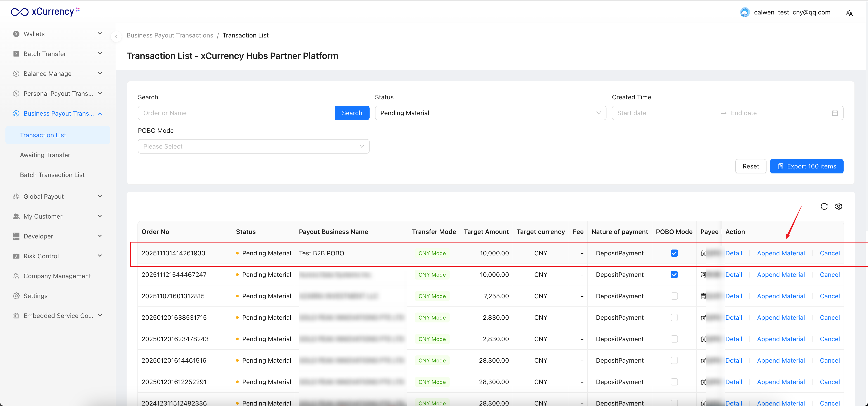Click the user avatar icon
This screenshot has width=868, height=406.
tap(745, 12)
